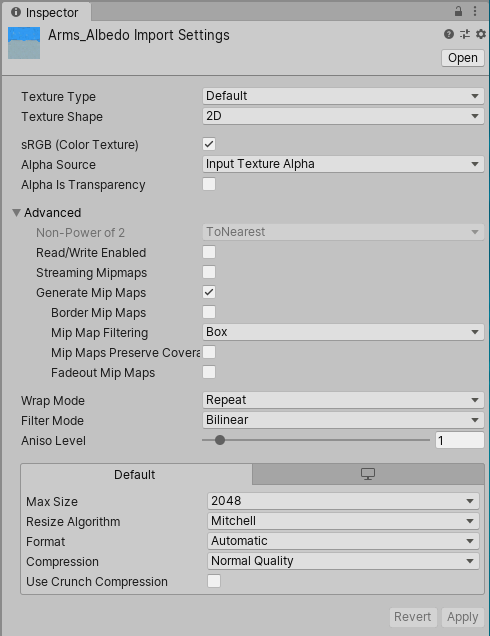490x636 pixels.
Task: Collapse the Advanced section
Action: tap(16, 213)
